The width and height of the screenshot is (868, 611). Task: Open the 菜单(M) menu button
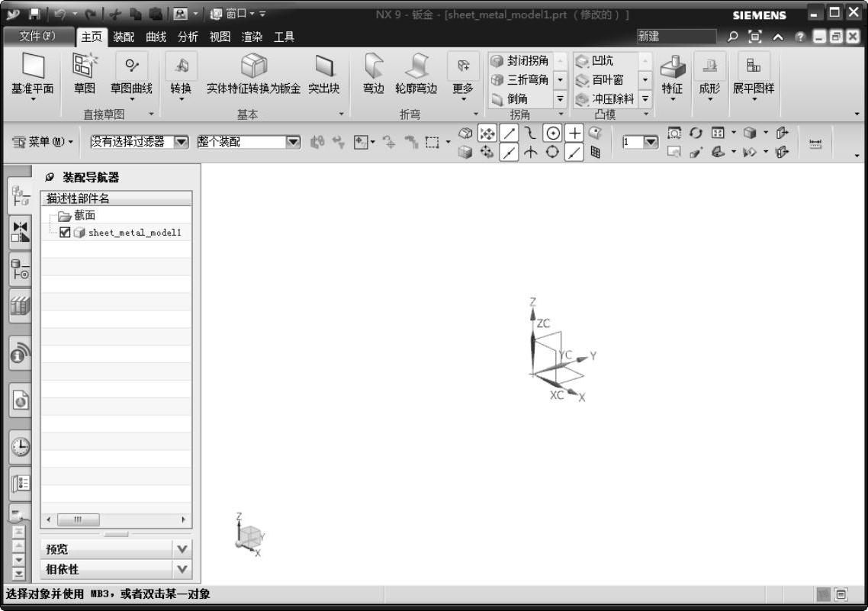(x=43, y=142)
